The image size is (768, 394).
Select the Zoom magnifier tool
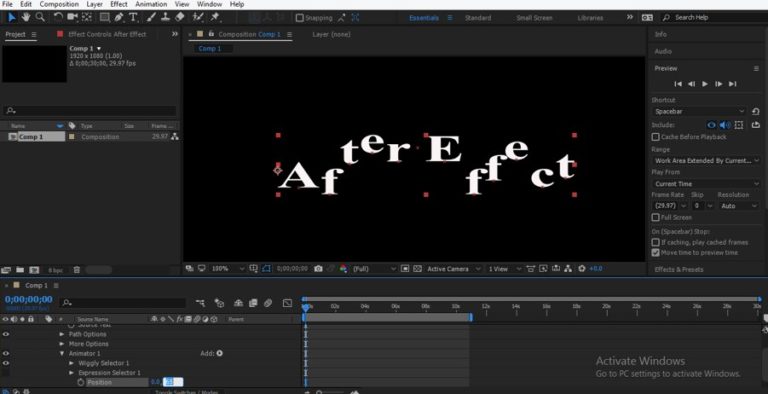40,17
